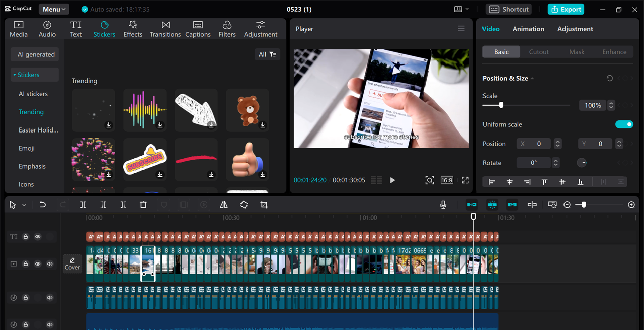Image resolution: width=644 pixels, height=330 pixels.
Task: Mute the main video track
Action: click(50, 263)
